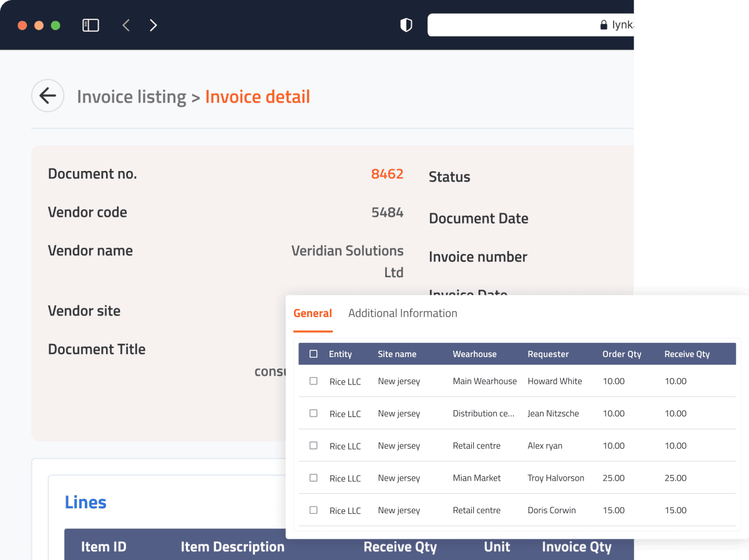Click the Invoice detail breadcrumb
749x560 pixels.
point(258,97)
